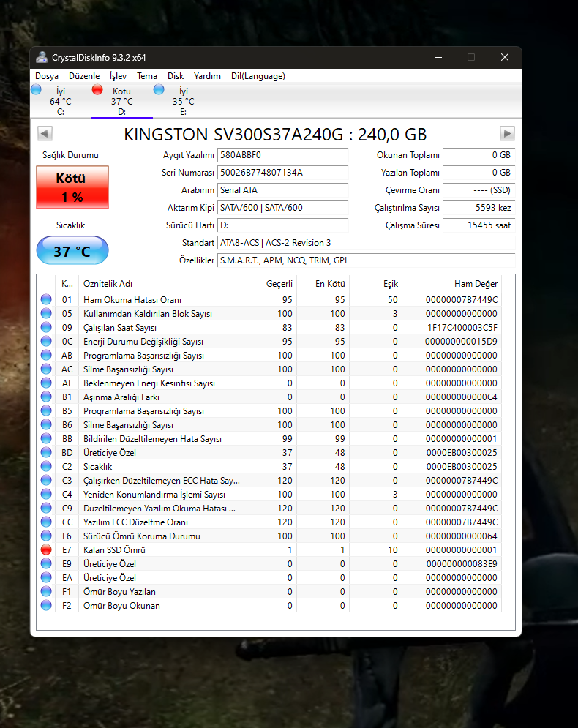The height and width of the screenshot is (728, 578).
Task: Select the Kullanımdan Kaldırılan Blok Sayısı row
Action: coord(269,313)
